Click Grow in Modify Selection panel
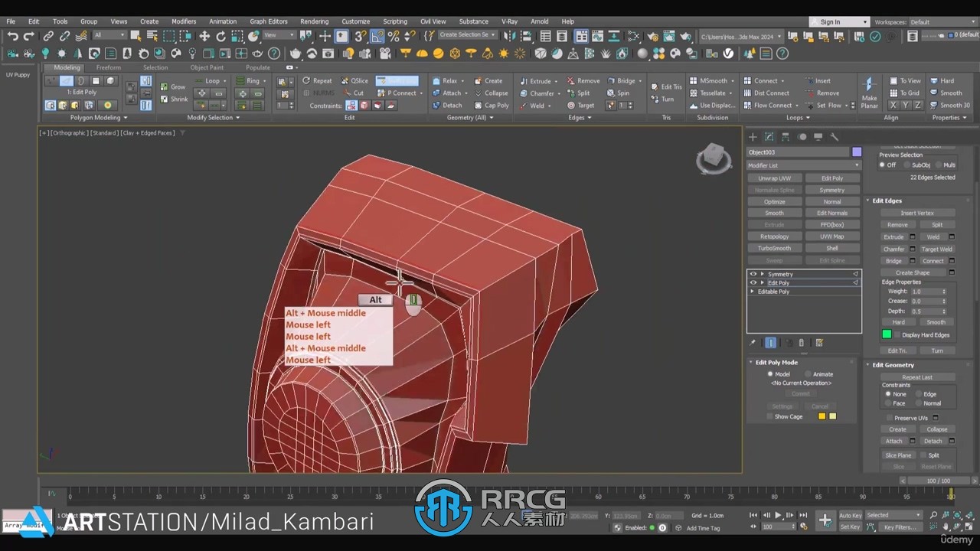Viewport: 980px width, 551px height. pyautogui.click(x=173, y=86)
